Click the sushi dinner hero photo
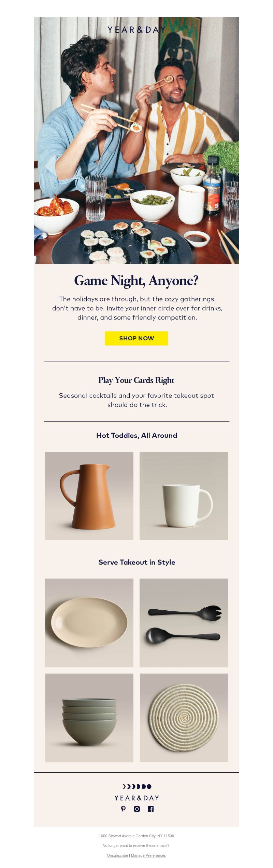Screen dimensions: 273x868 [136, 140]
